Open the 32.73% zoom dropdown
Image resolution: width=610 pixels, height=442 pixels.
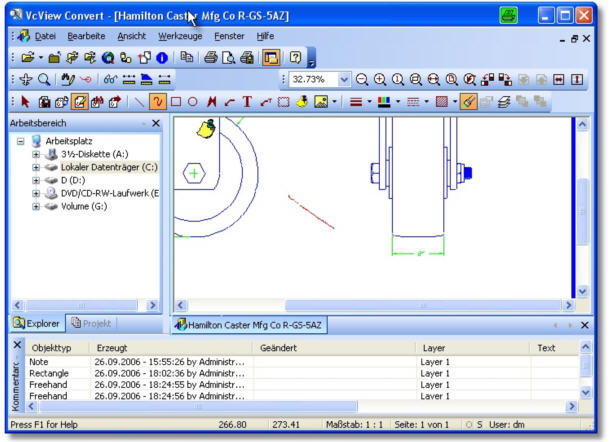click(x=345, y=79)
